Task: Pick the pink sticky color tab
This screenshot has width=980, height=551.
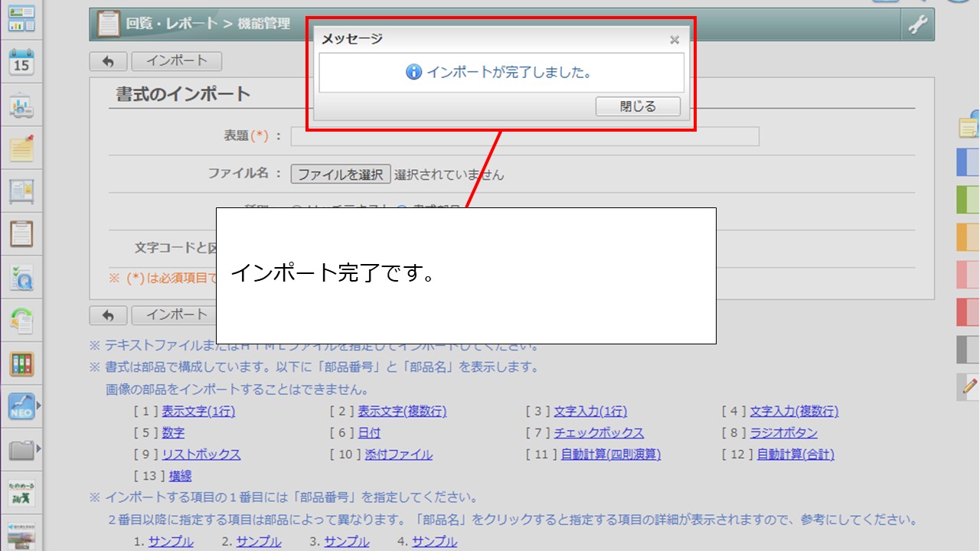Action: [x=969, y=275]
